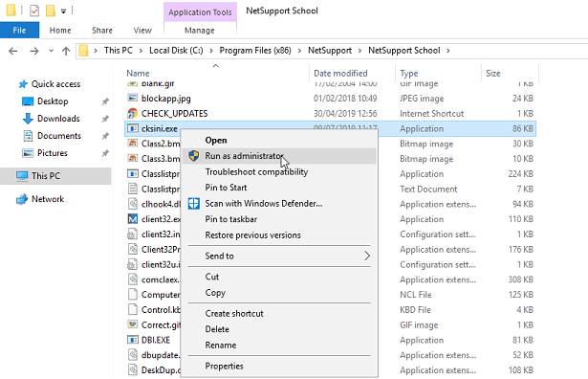Click the client32.ini configuration file icon
Image resolution: width=588 pixels, height=379 pixels.
click(x=132, y=234)
